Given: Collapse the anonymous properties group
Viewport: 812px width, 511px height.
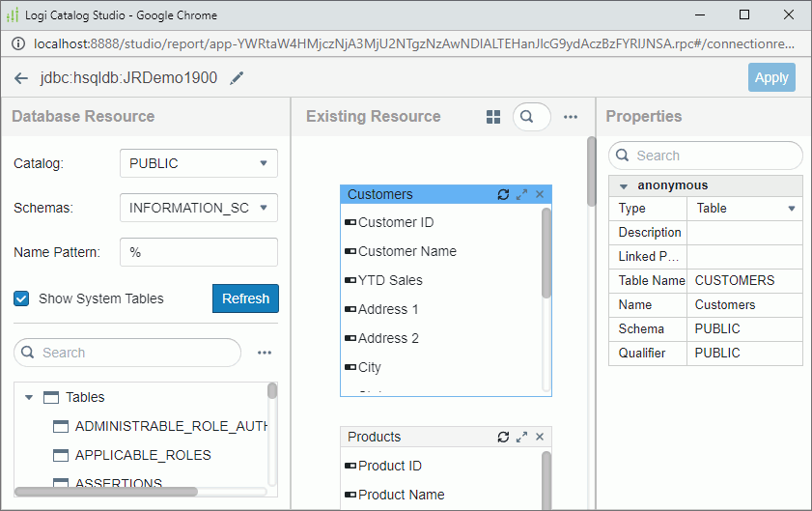Looking at the screenshot, I should [x=624, y=186].
